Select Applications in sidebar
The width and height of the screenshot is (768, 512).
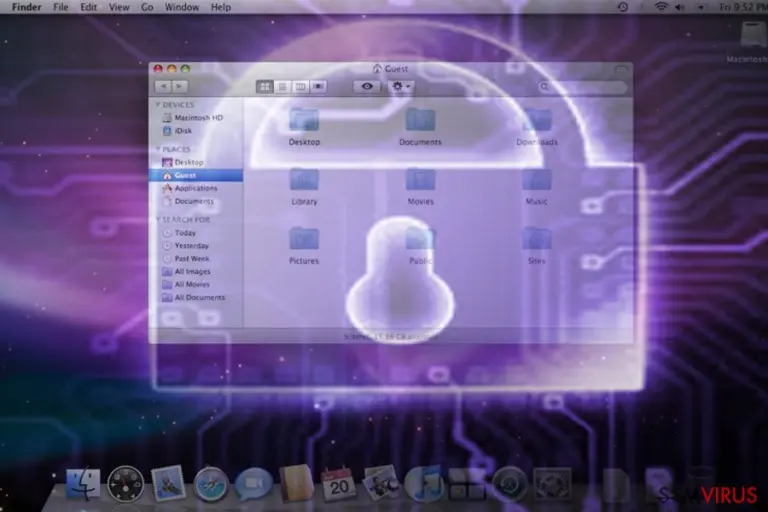pos(196,188)
